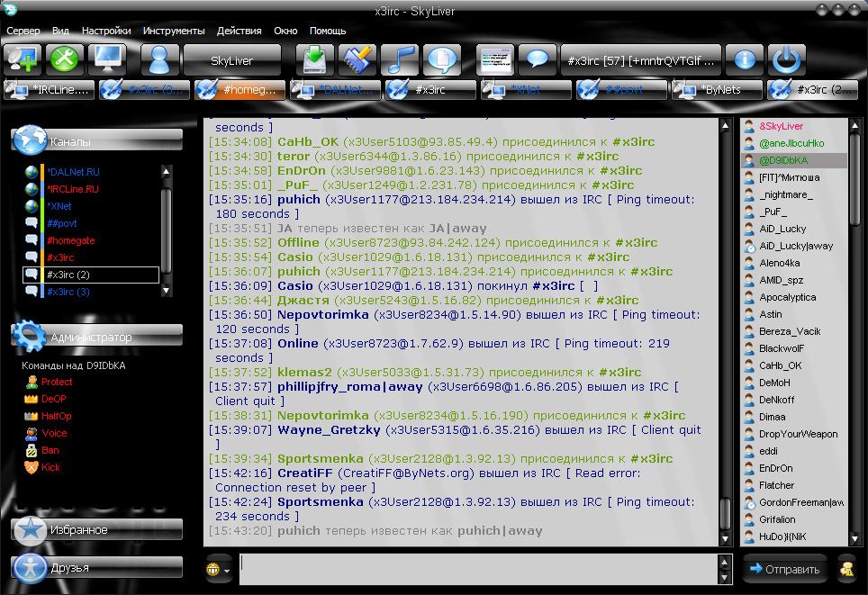
Task: Click the input field scroll up arrow
Action: [x=725, y=563]
